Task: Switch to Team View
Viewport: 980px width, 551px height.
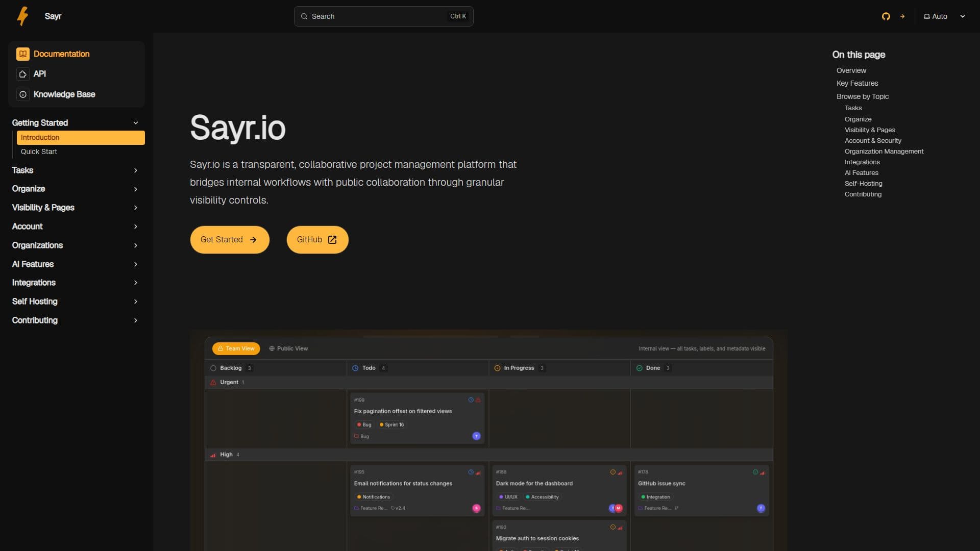Action: [236, 349]
